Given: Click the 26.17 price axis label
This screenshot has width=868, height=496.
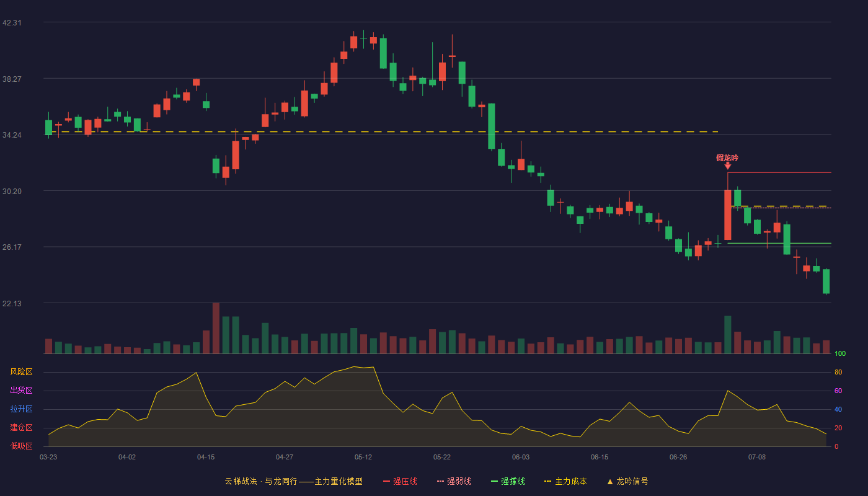Looking at the screenshot, I should click(12, 247).
